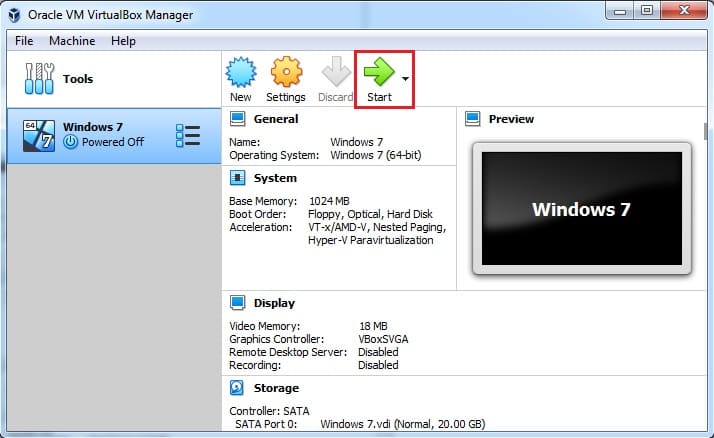
Task: Click the Windows 7 preview thumbnail
Action: point(582,209)
